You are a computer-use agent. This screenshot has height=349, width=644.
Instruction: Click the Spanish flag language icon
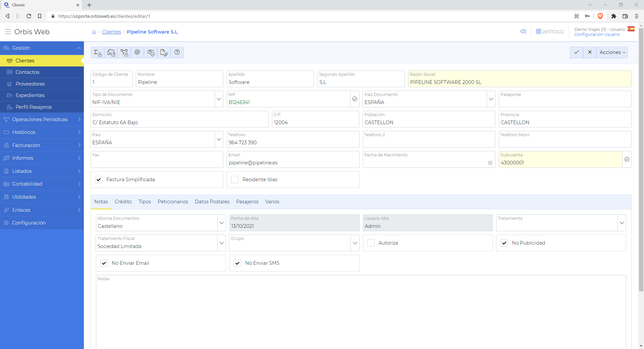[631, 29]
